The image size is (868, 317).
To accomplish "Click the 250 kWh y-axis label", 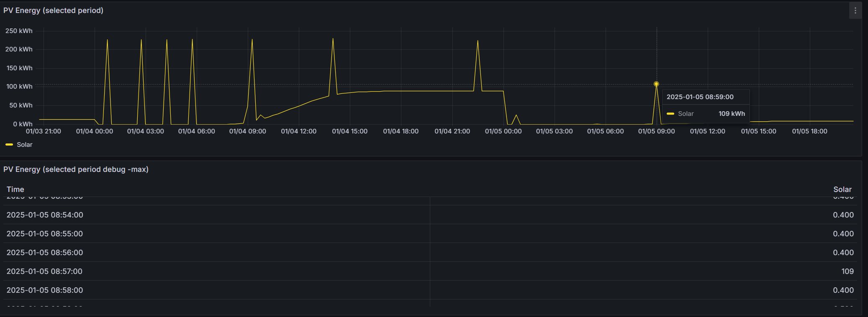I will click(x=19, y=31).
